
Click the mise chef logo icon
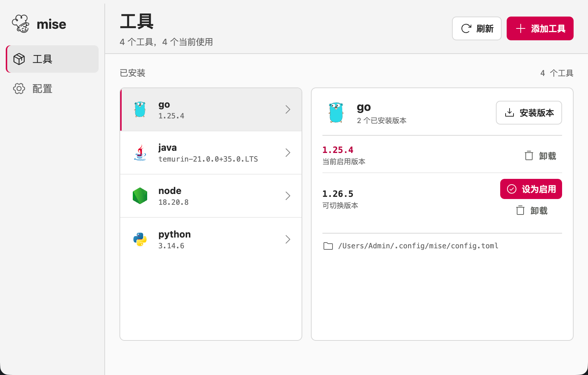(x=21, y=24)
